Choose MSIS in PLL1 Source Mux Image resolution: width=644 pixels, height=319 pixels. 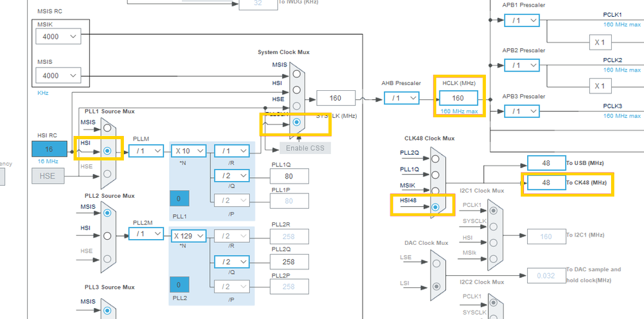107,128
